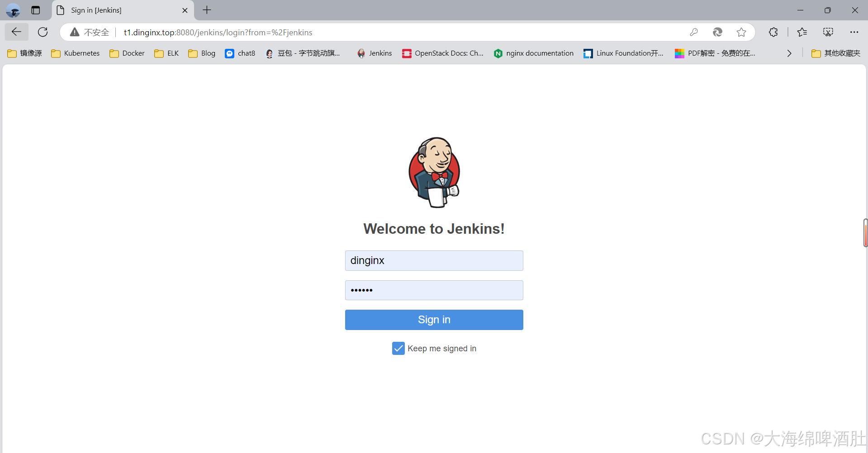The width and height of the screenshot is (868, 453).
Task: Focus the username field containing dinginx
Action: pos(434,260)
